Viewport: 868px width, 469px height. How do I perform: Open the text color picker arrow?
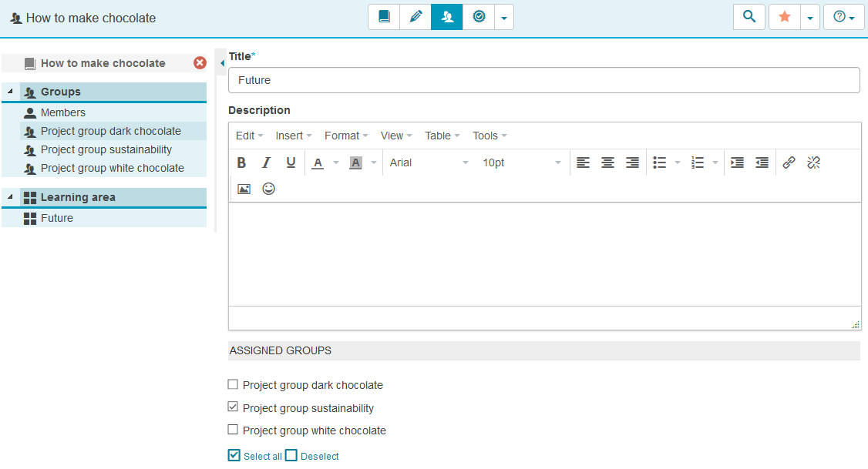point(336,162)
